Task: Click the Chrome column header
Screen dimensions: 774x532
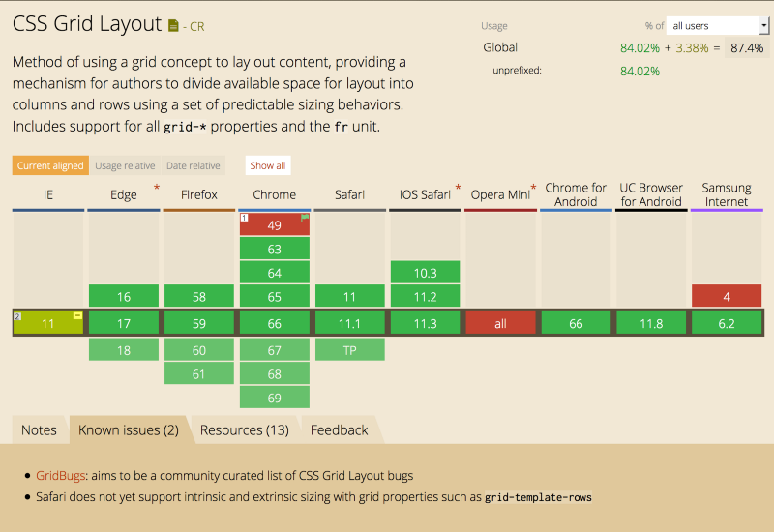Action: (x=275, y=194)
